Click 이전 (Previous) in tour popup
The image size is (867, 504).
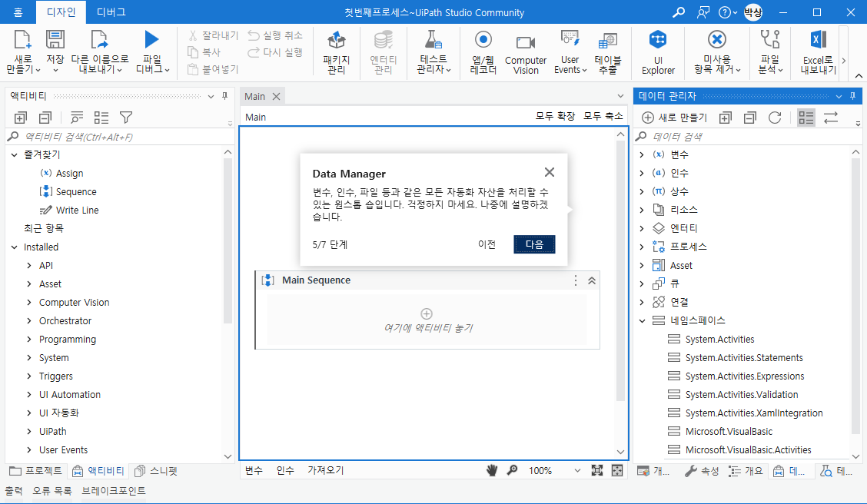(487, 244)
